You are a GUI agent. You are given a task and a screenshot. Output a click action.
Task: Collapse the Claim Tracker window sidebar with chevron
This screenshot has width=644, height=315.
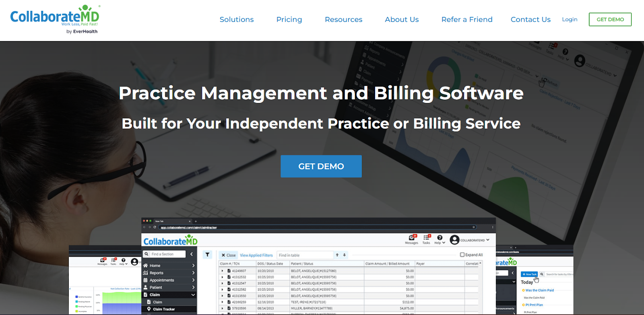192,254
